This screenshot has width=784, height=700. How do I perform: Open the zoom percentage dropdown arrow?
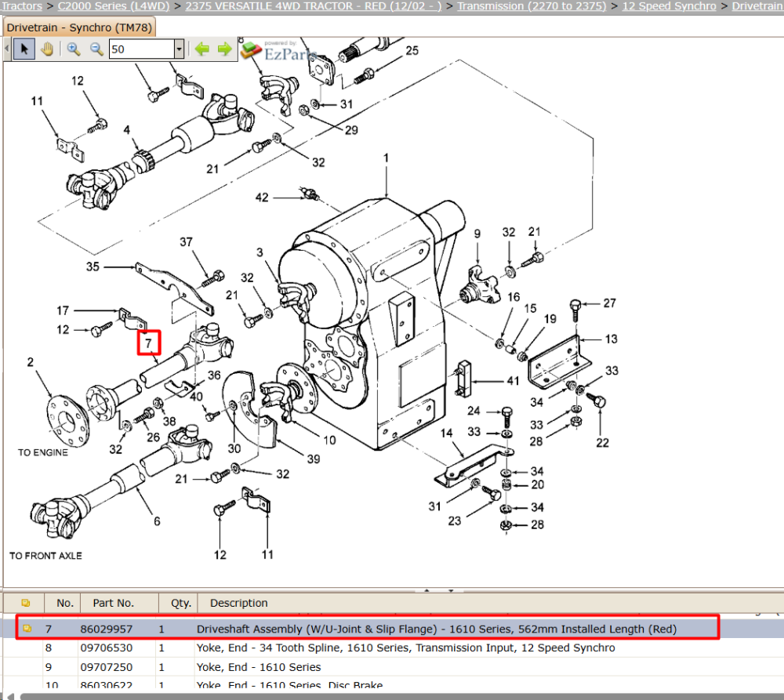tap(179, 49)
